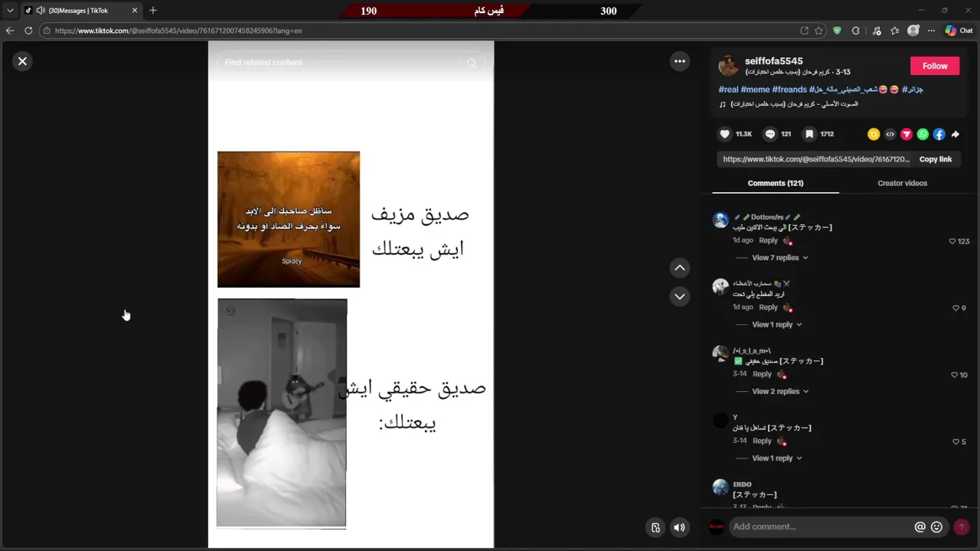Click the yellow repost icon

[x=874, y=134]
